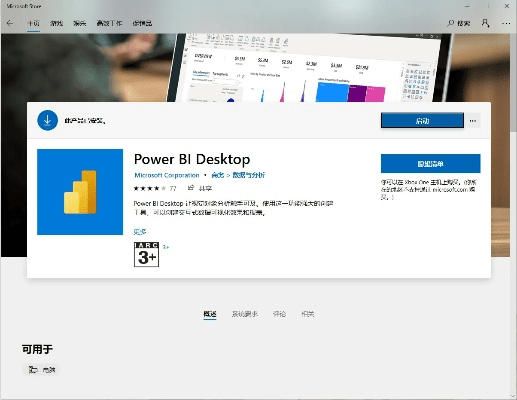Open the user account icon

coord(485,23)
